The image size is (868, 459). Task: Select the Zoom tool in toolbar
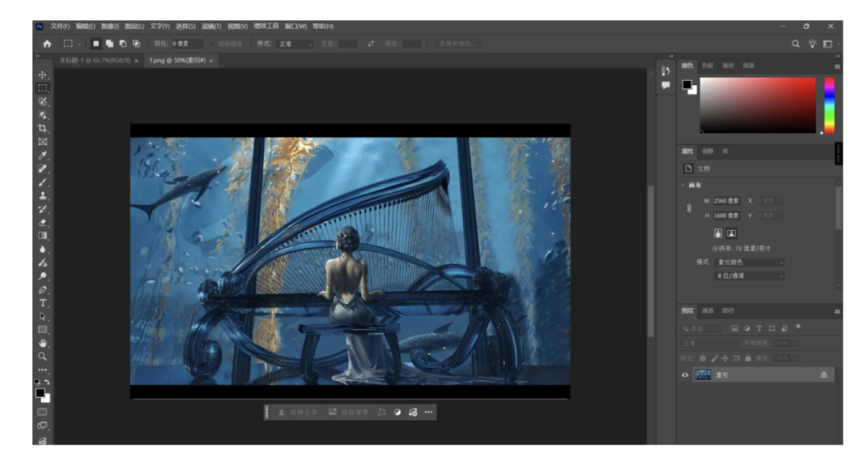42,356
